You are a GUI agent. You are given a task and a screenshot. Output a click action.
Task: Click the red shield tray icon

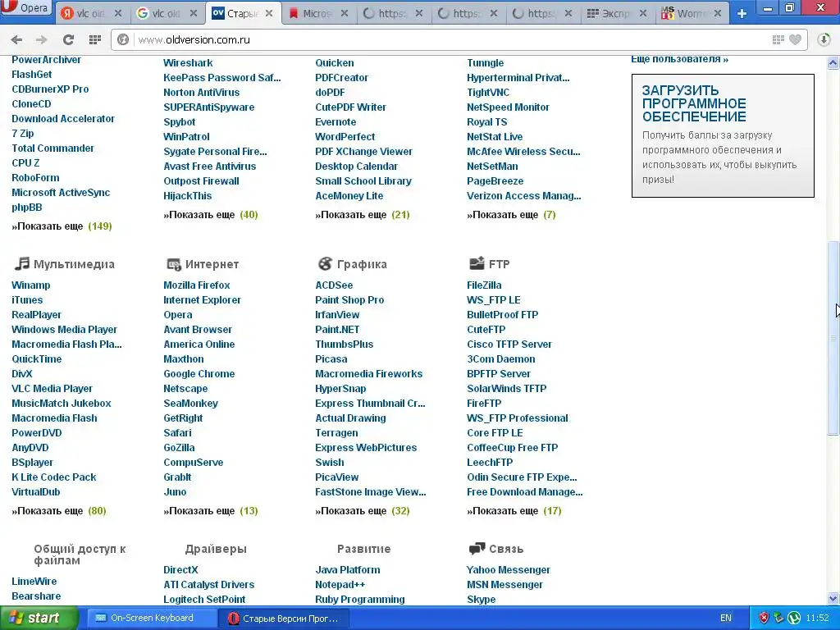tap(764, 618)
